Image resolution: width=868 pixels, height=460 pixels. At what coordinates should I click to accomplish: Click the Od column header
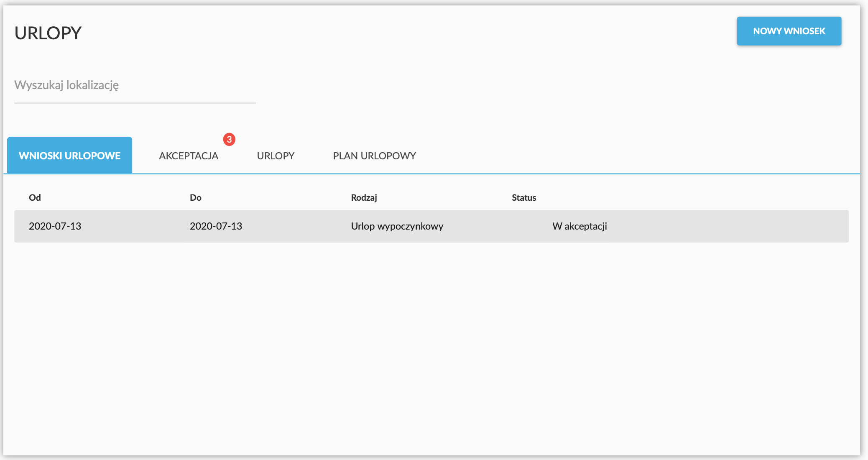point(35,197)
